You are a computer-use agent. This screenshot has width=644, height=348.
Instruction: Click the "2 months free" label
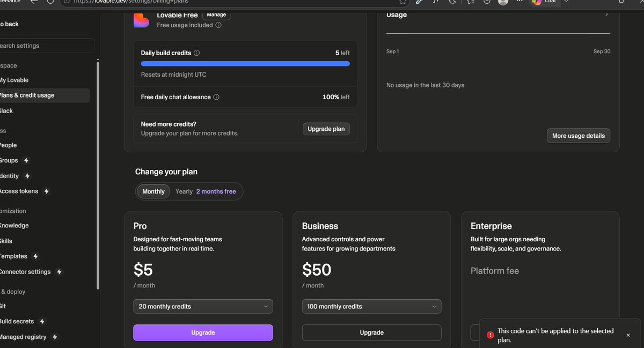216,191
